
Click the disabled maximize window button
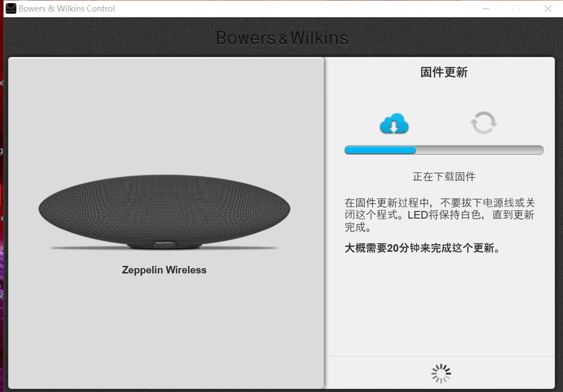coord(517,9)
